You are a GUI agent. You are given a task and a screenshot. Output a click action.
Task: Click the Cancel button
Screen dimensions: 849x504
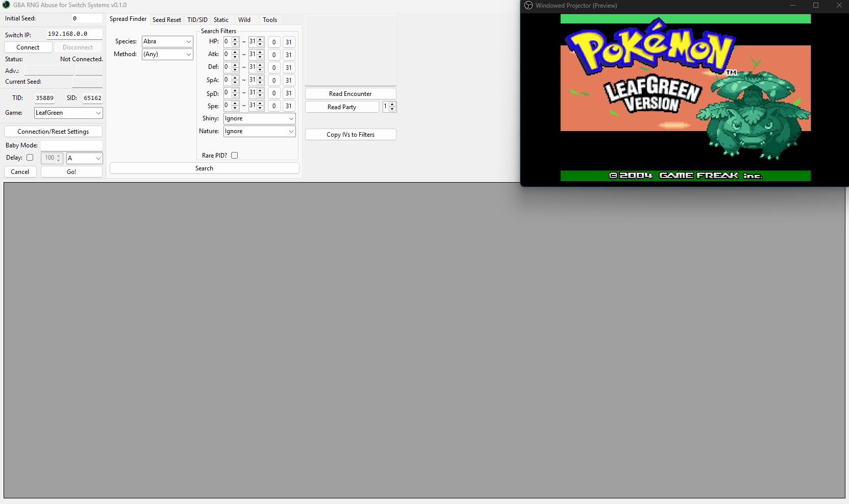pyautogui.click(x=20, y=172)
